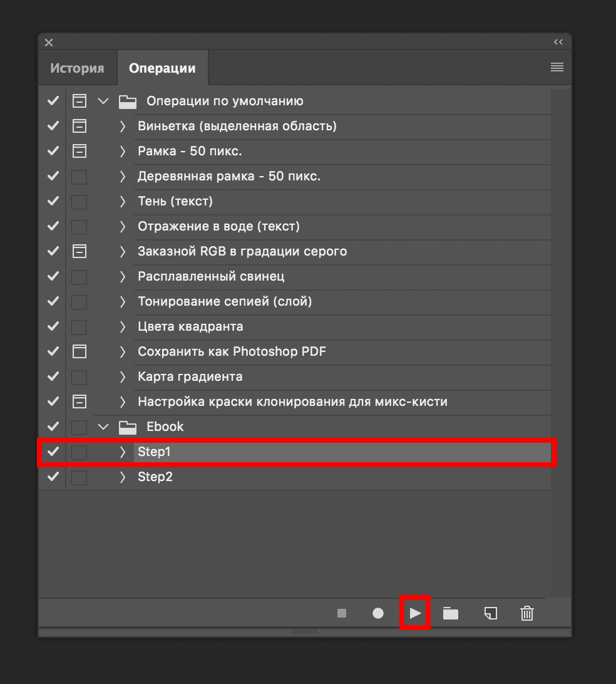Collapse panel with double-arrow icon
This screenshot has height=684, width=616.
click(558, 42)
